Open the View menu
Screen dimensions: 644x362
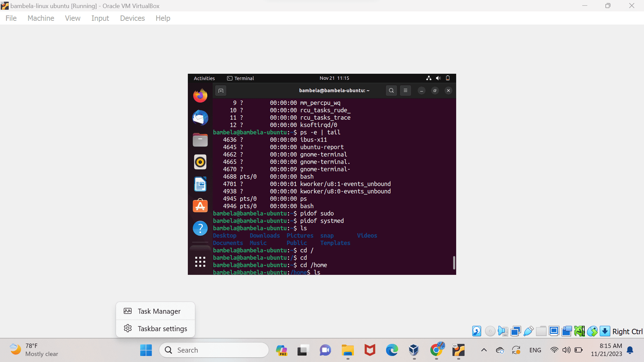[x=73, y=18]
